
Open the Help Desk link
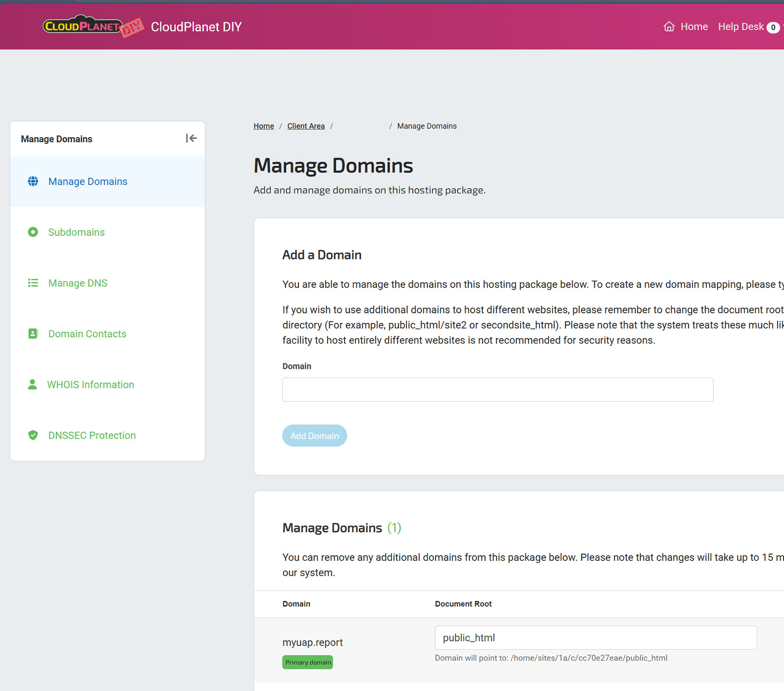(741, 27)
